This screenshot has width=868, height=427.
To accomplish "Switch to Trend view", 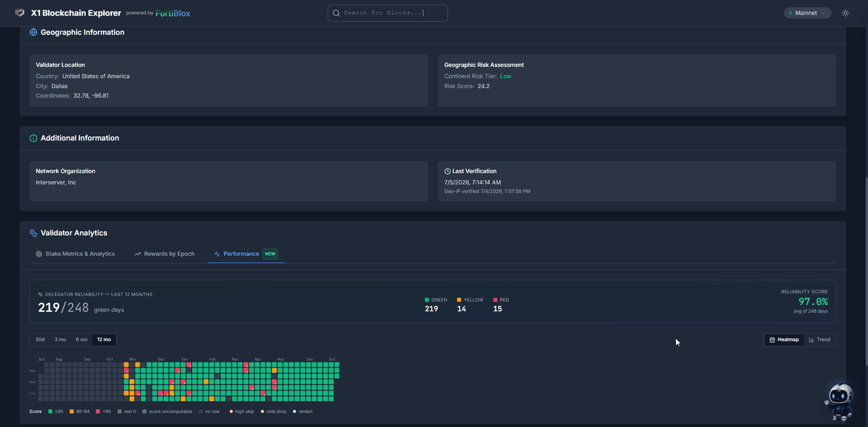I will click(819, 340).
